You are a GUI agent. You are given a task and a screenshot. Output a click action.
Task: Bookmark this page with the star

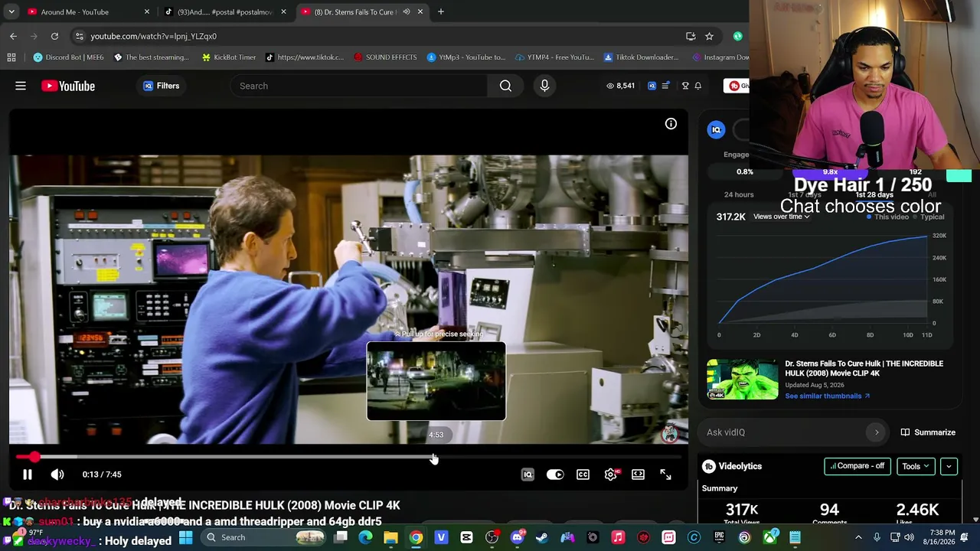point(709,36)
